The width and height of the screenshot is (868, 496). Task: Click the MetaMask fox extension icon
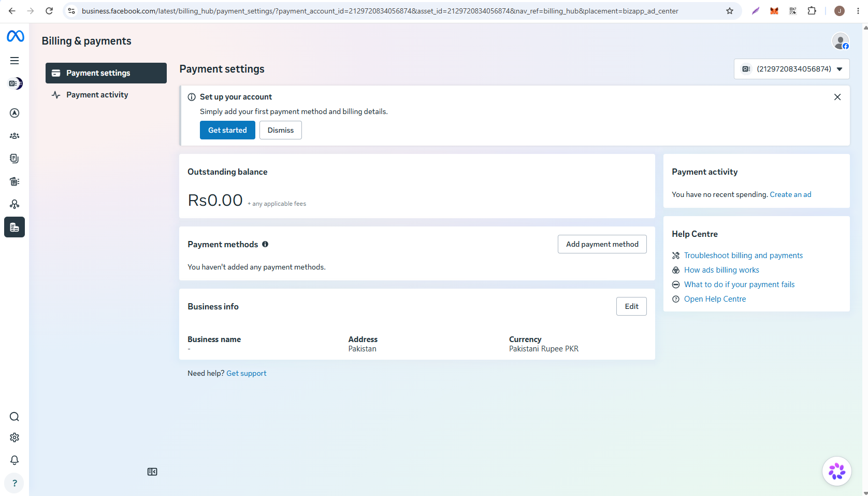pyautogui.click(x=774, y=11)
